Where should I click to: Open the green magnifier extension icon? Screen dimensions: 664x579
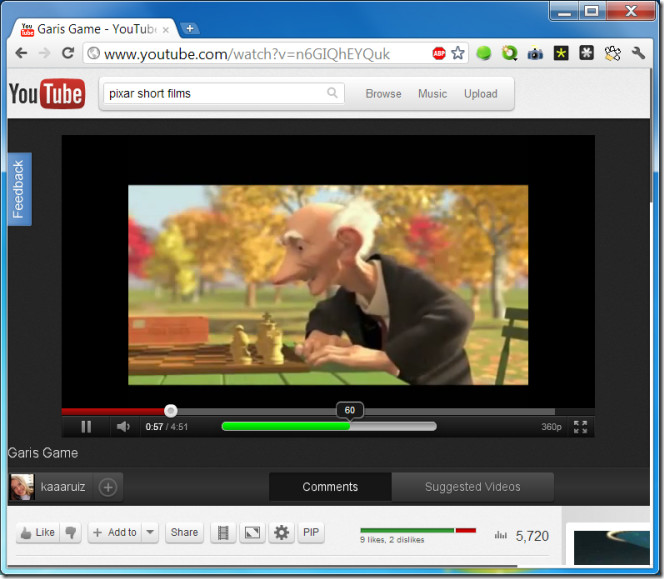[509, 53]
